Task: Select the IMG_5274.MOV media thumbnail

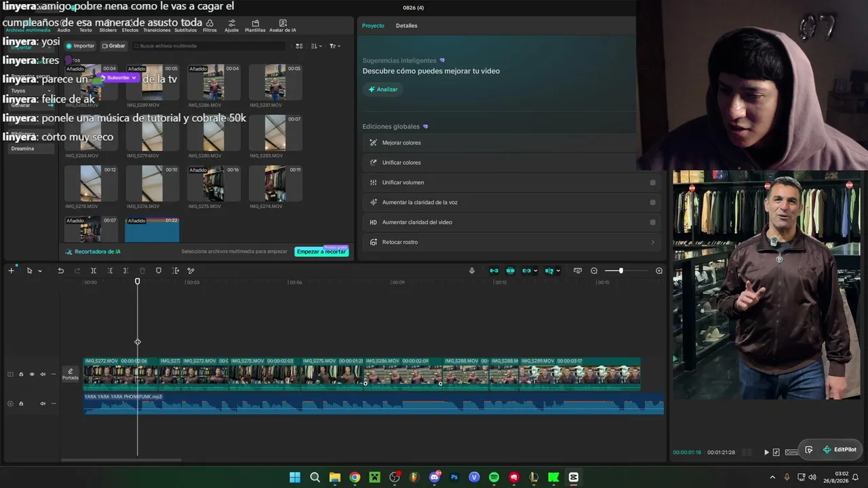Action: [x=275, y=184]
